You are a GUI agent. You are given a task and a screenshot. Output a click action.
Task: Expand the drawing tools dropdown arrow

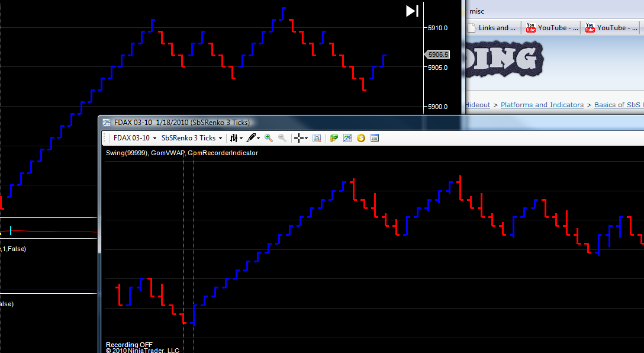pyautogui.click(x=258, y=139)
